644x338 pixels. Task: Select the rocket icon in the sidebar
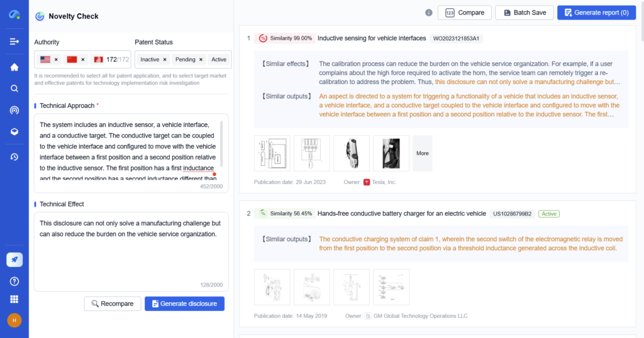tap(14, 259)
